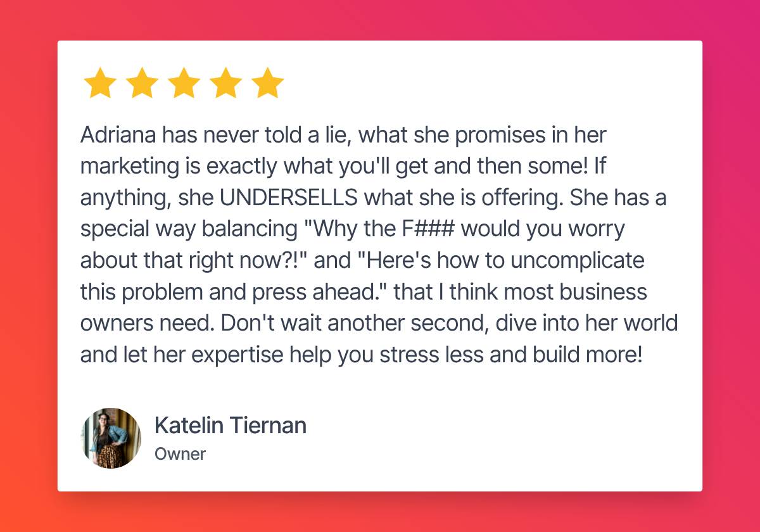Click the name Katelin Tiernan
Screen dimensions: 760x532
point(231,426)
